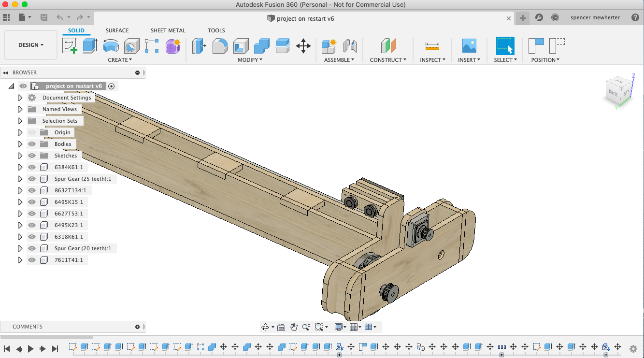This screenshot has width=644, height=358.
Task: Select the Combine tool
Action: (262, 46)
